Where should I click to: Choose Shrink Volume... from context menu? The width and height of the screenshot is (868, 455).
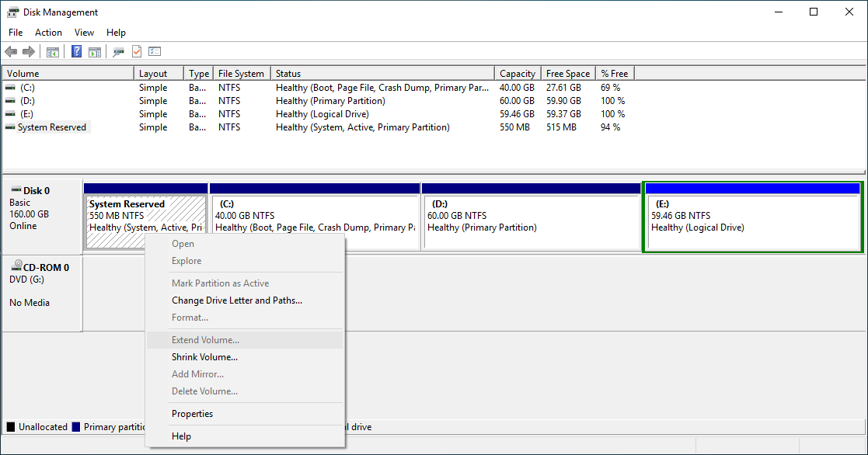(x=204, y=357)
